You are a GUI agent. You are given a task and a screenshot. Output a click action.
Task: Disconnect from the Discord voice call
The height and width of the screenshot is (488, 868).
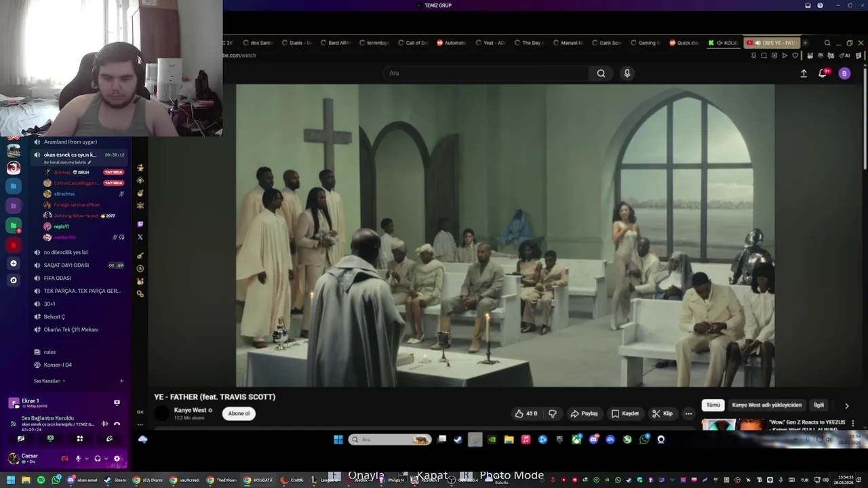pyautogui.click(x=117, y=424)
